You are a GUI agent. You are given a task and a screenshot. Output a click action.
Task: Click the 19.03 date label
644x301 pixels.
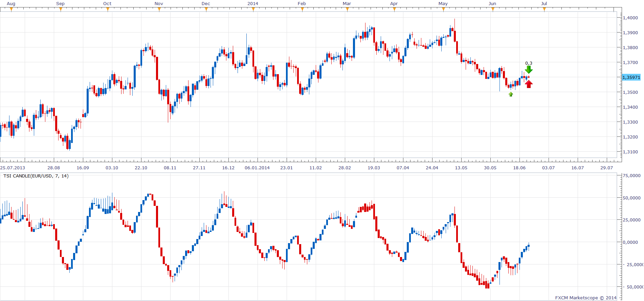374,168
